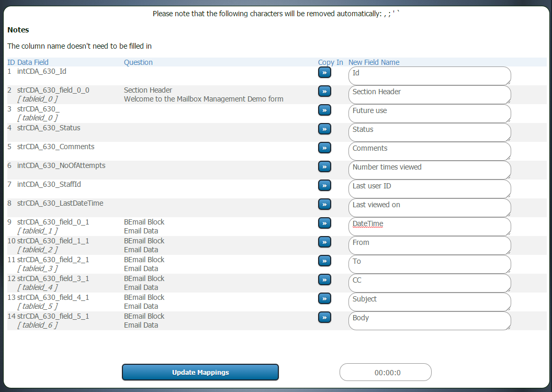Select the Id new field name input

coord(429,75)
